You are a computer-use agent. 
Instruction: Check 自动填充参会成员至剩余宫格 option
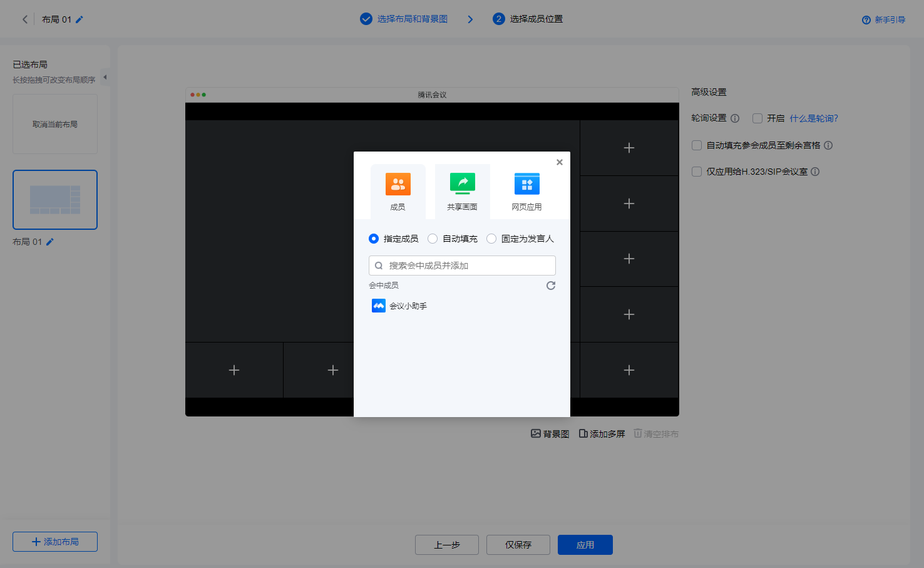(697, 145)
